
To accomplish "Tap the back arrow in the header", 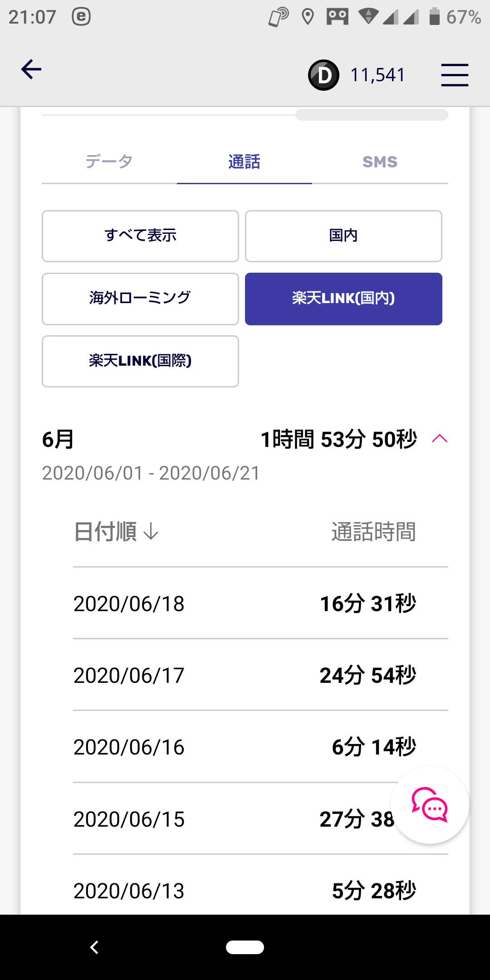I will 31,69.
